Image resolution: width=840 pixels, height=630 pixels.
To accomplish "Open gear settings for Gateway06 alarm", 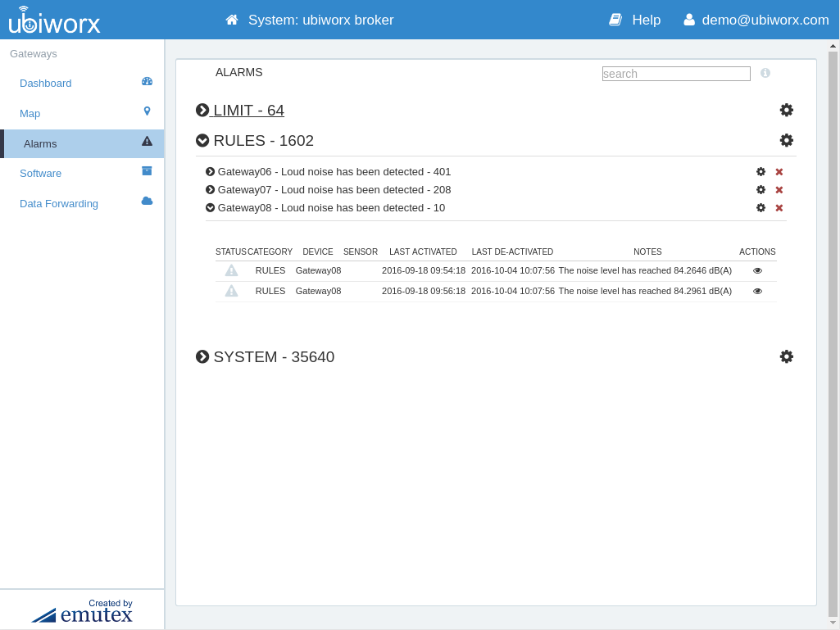I will coord(761,172).
